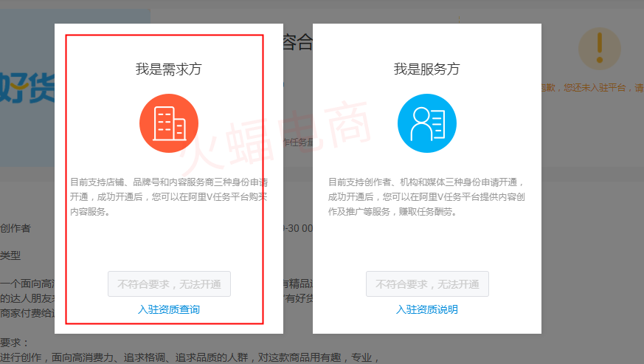Click the 要求： label at the bottom left
644x364 pixels.
[x=15, y=343]
